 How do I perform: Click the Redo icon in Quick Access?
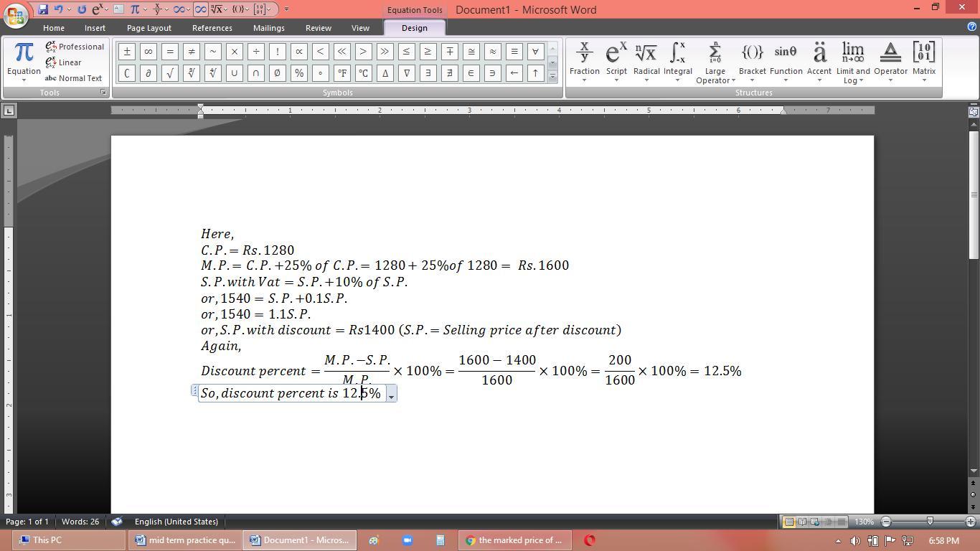pos(82,9)
